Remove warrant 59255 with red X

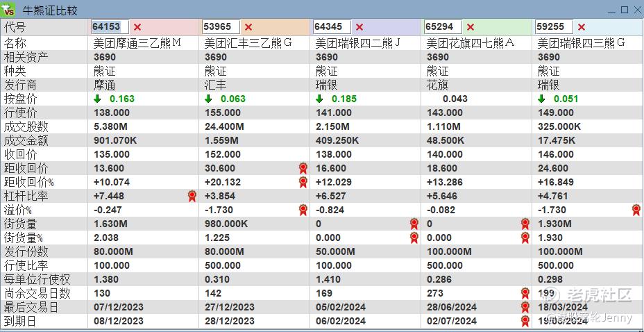click(x=581, y=28)
